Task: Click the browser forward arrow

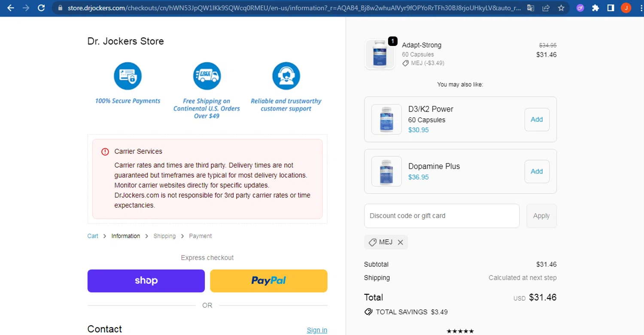Action: 26,8
